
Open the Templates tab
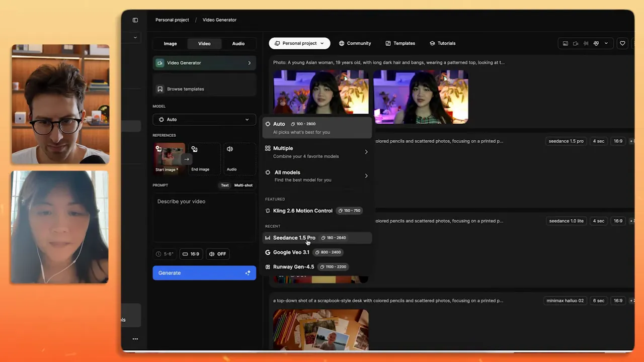[400, 43]
